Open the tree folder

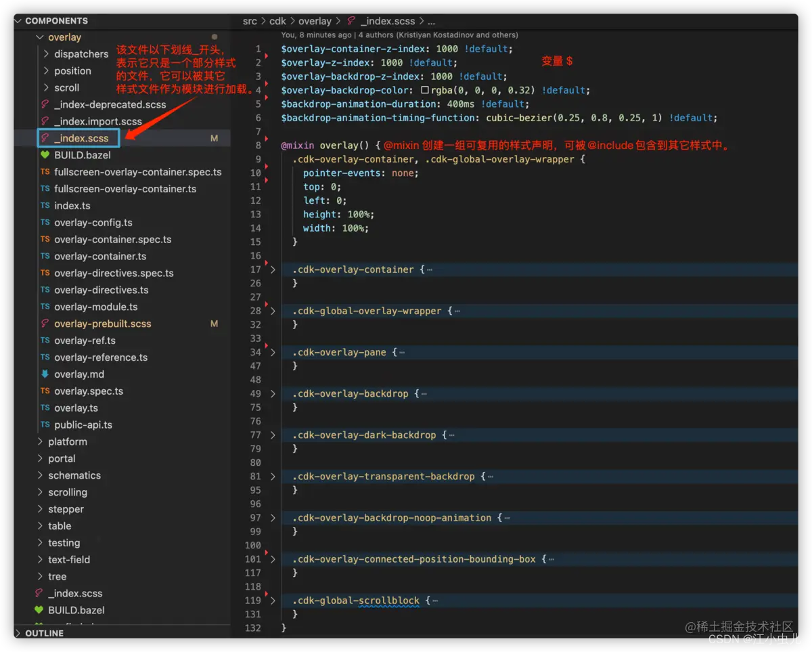tap(57, 577)
